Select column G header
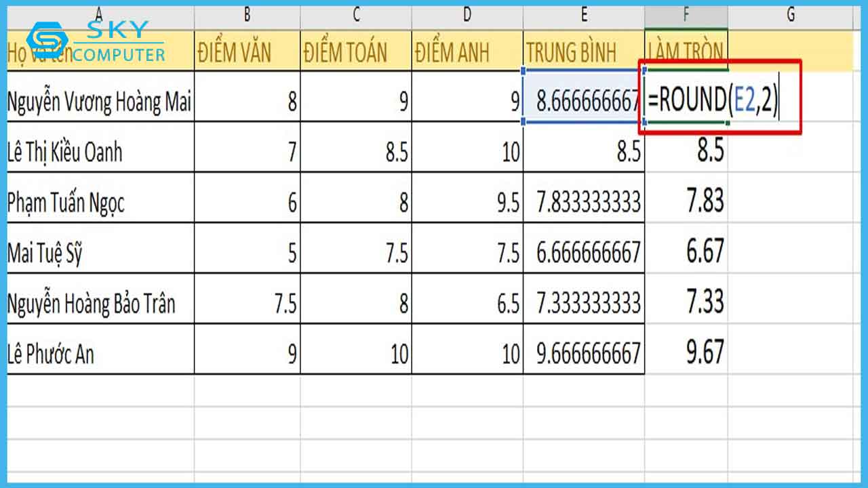 [x=791, y=16]
